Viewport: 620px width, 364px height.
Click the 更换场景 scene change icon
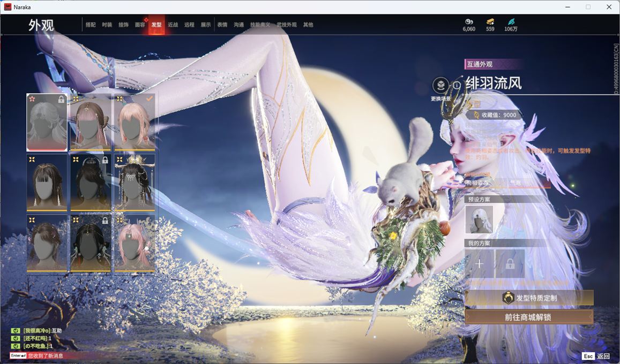click(440, 86)
